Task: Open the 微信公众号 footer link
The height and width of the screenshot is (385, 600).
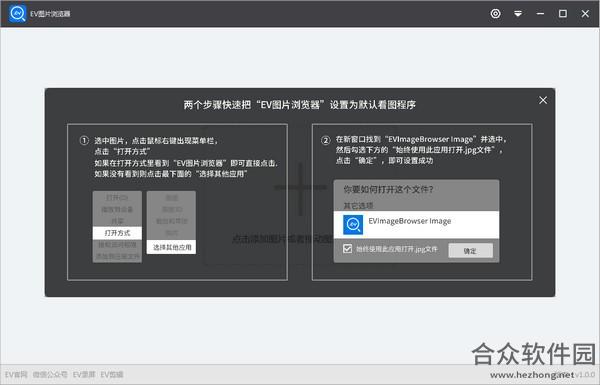Action: [50, 375]
